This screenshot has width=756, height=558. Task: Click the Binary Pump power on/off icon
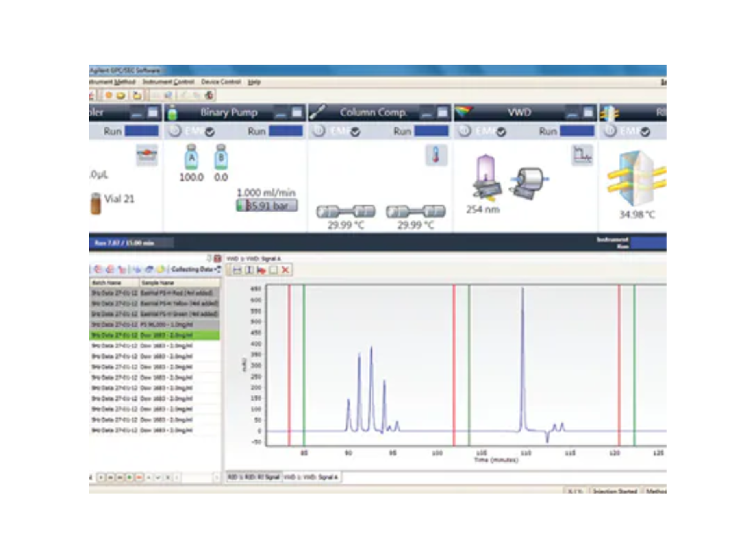click(175, 131)
